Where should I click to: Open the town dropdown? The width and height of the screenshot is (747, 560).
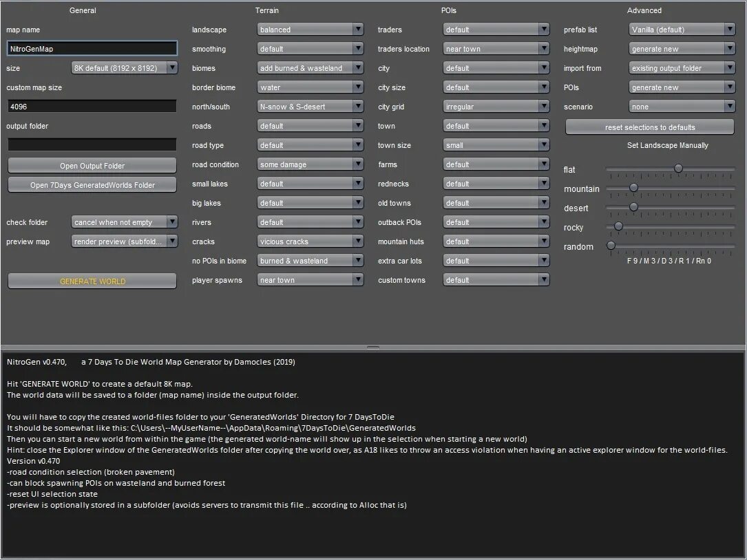click(496, 126)
